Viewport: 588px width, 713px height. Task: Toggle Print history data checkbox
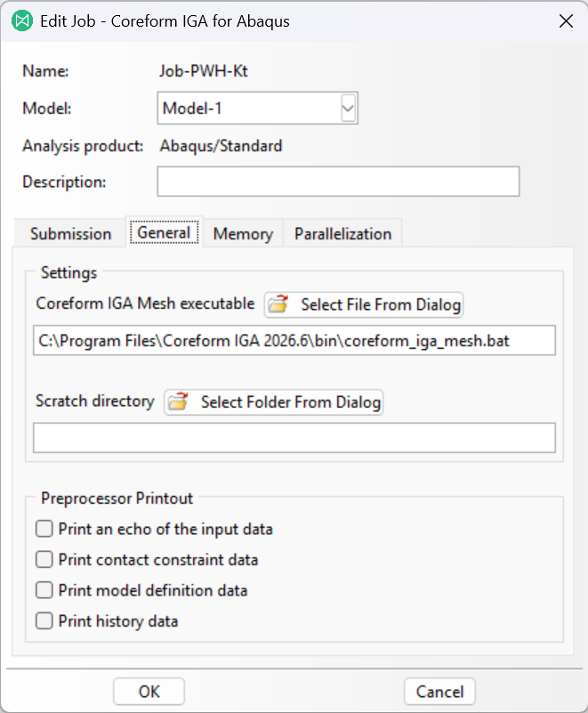pyautogui.click(x=44, y=621)
